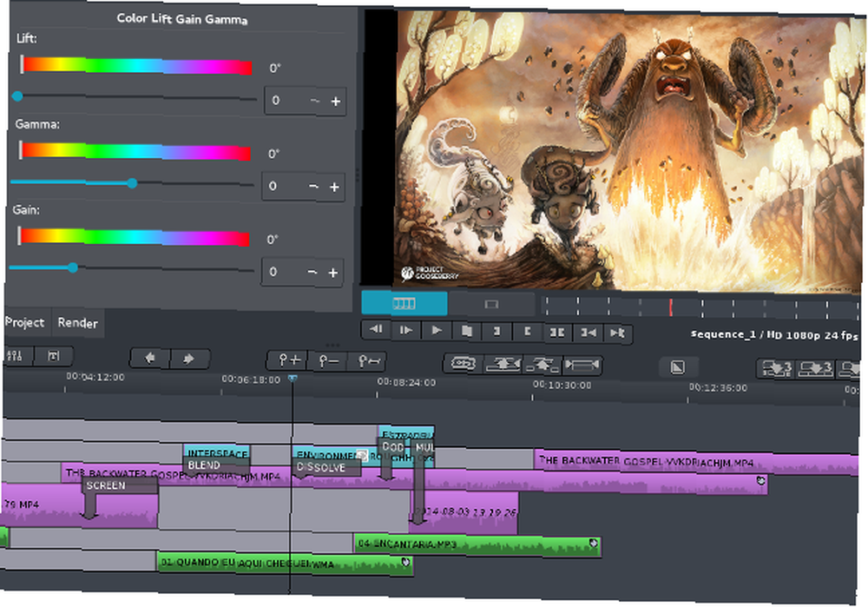The height and width of the screenshot is (607, 868).
Task: Jump to mark out
Action: click(617, 333)
